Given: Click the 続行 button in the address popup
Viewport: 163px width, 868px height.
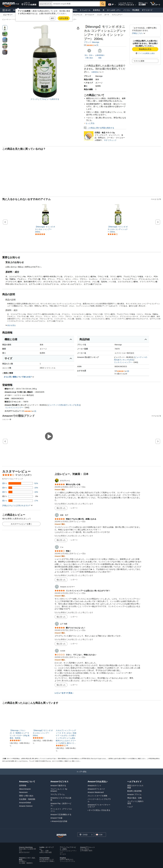Looking at the screenshot, I should pos(52,18).
